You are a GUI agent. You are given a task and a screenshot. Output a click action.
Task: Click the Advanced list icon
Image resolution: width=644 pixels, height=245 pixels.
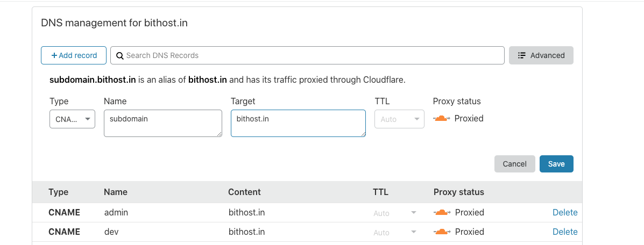click(x=522, y=55)
